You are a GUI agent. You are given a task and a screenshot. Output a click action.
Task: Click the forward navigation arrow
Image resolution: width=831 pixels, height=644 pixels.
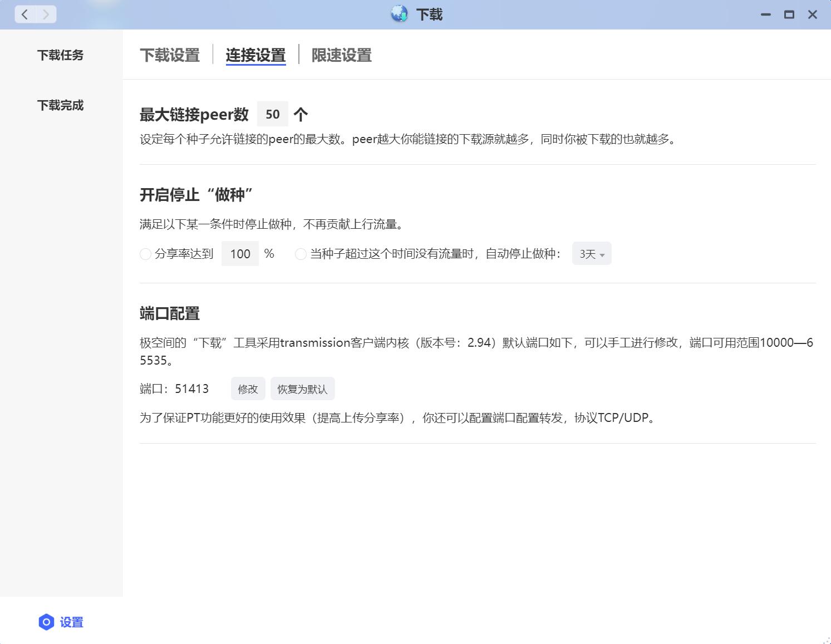pos(46,14)
